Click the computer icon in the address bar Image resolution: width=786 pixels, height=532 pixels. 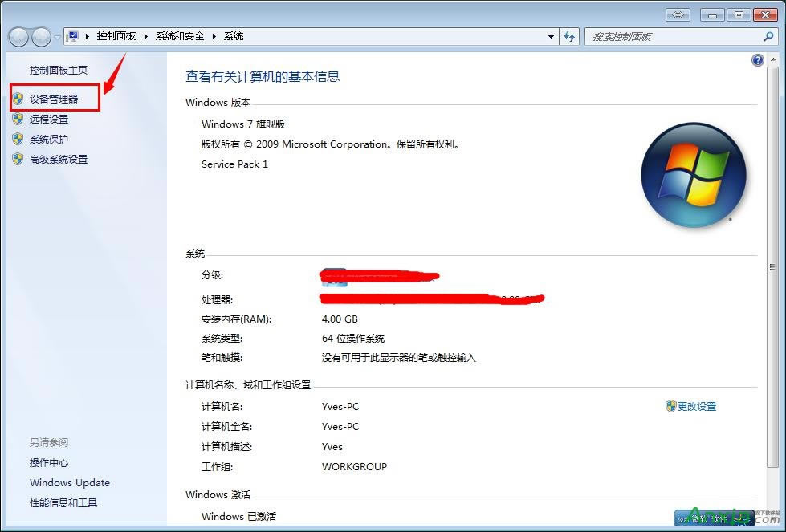click(x=73, y=36)
